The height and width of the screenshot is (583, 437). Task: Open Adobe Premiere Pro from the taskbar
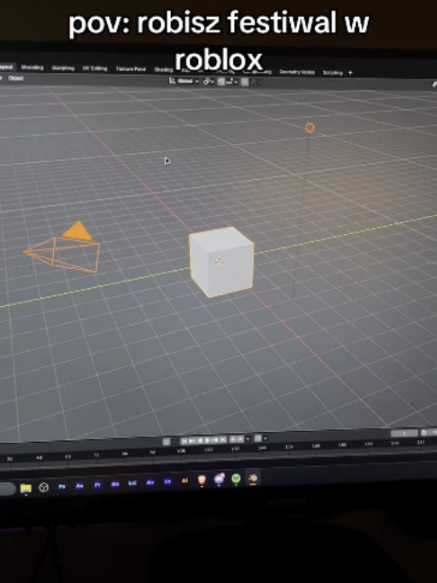click(x=97, y=485)
